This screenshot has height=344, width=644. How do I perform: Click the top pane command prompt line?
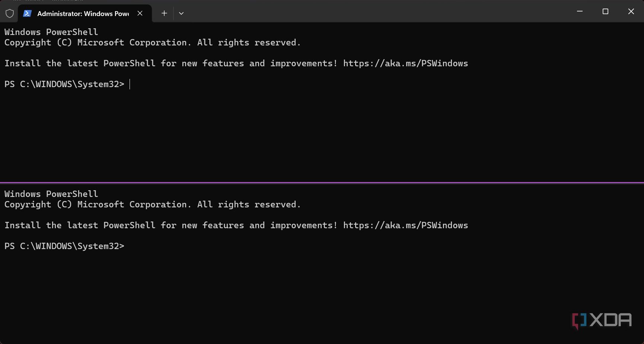click(x=64, y=85)
